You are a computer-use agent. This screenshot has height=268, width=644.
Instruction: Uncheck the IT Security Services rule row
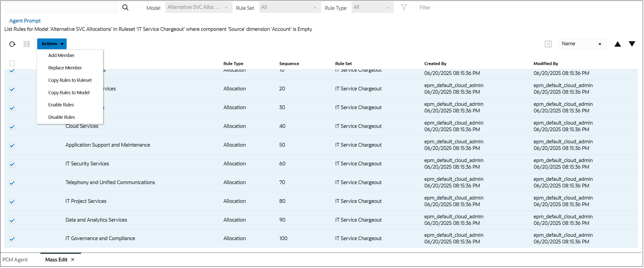click(12, 164)
